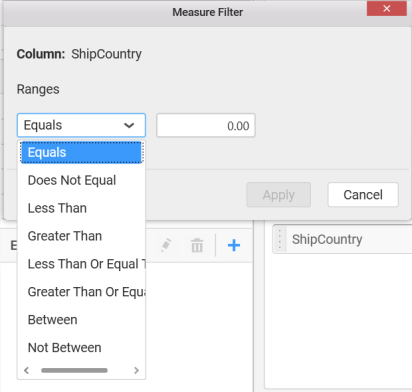Click the chevron arrow in condition dropdown

(129, 126)
